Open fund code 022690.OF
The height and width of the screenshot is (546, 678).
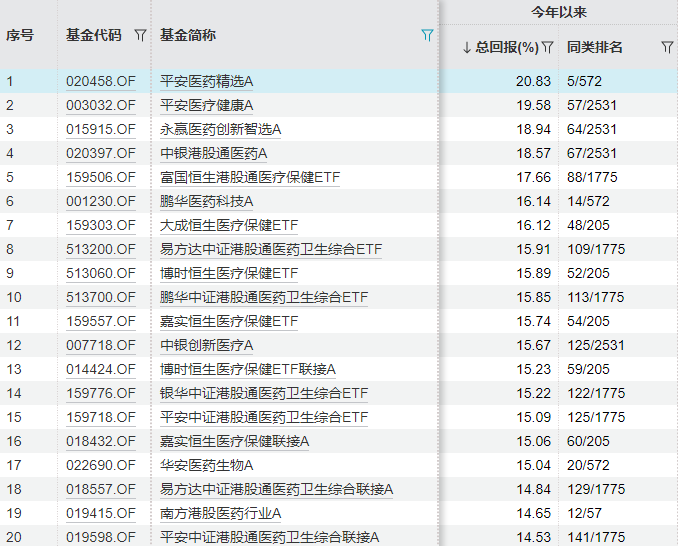click(x=101, y=465)
